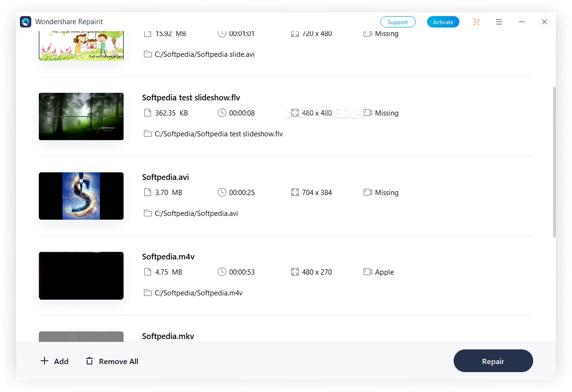The width and height of the screenshot is (572, 392).
Task: Click the Repair button
Action: click(x=493, y=361)
